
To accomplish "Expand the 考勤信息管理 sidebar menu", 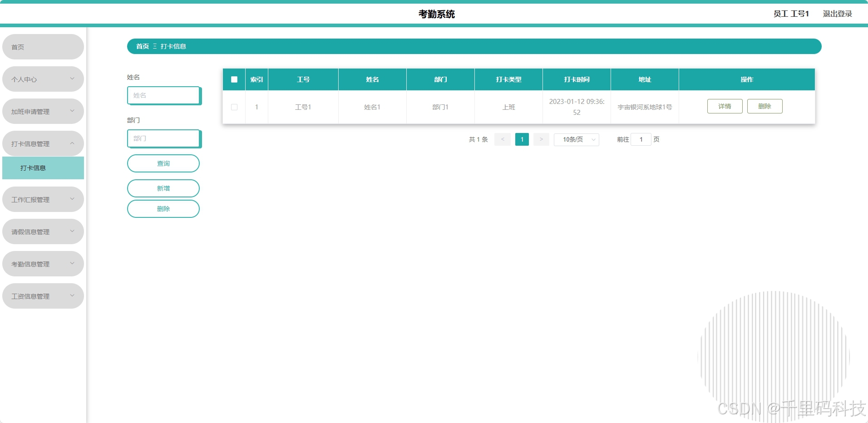I will point(43,264).
